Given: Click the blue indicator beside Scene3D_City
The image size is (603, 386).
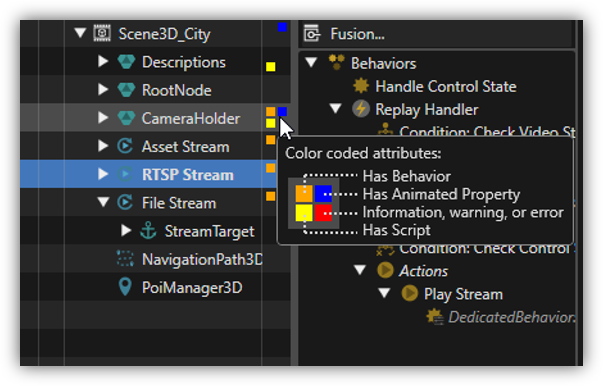Looking at the screenshot, I should click(x=282, y=27).
